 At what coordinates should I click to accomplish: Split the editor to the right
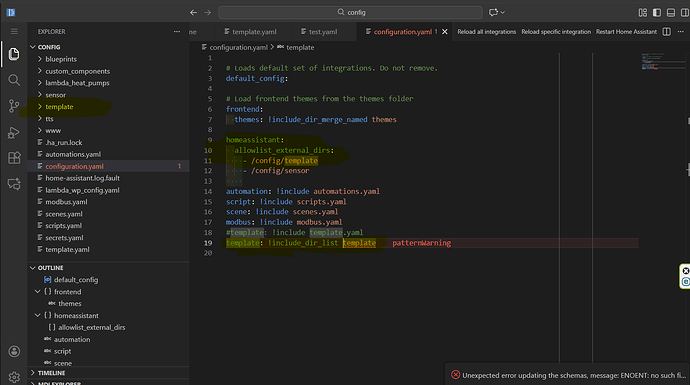[667, 32]
